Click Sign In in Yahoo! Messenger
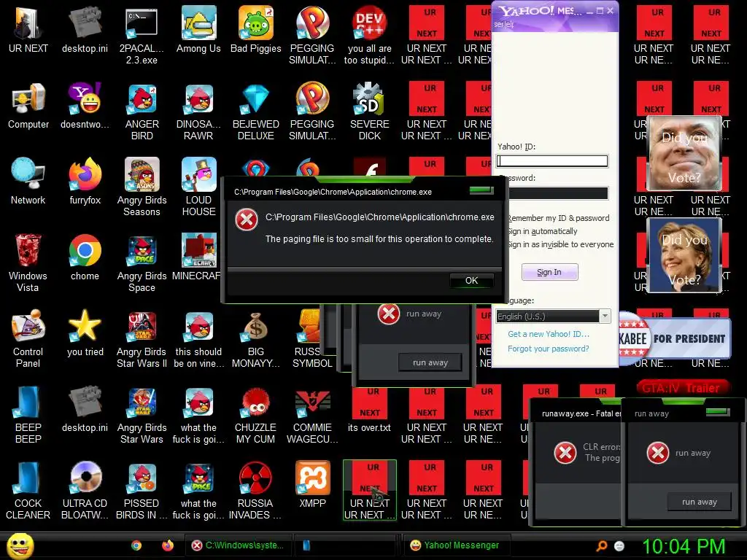Image resolution: width=747 pixels, height=560 pixels. tap(550, 273)
